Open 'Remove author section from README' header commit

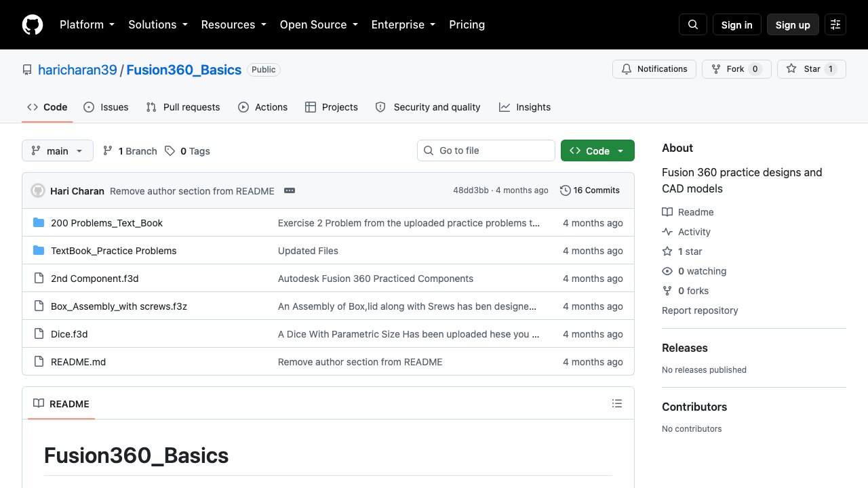pyautogui.click(x=192, y=191)
